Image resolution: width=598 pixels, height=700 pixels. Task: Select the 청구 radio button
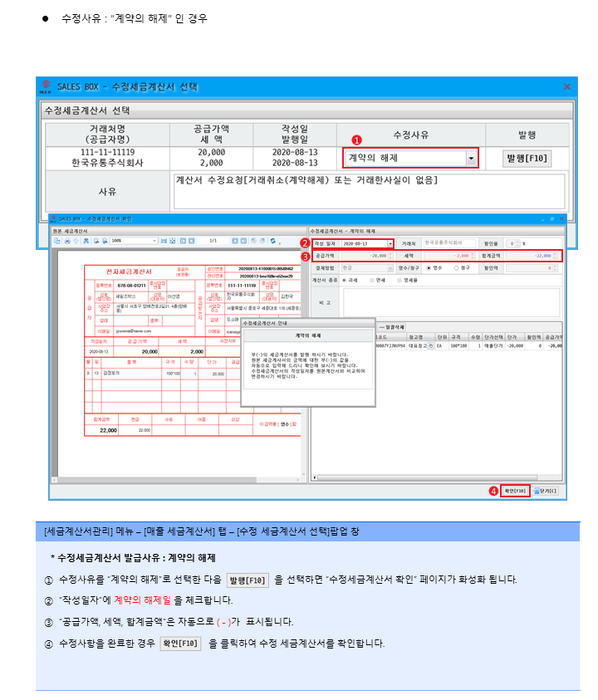[456, 268]
